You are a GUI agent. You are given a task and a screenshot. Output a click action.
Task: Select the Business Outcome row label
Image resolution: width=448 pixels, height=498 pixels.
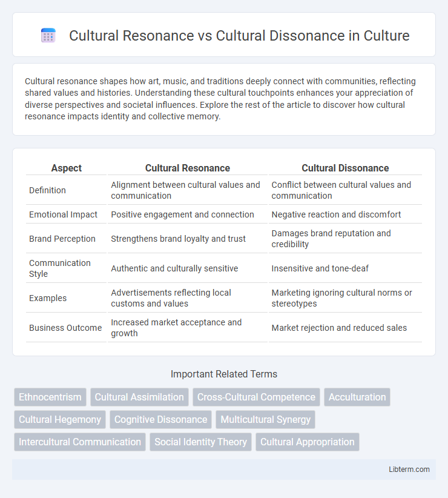pos(65,328)
